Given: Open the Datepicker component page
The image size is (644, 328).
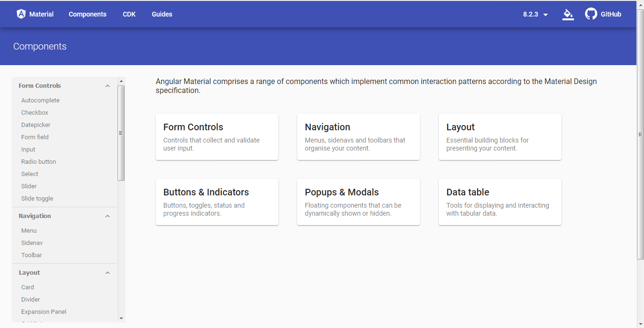Looking at the screenshot, I should (x=35, y=125).
